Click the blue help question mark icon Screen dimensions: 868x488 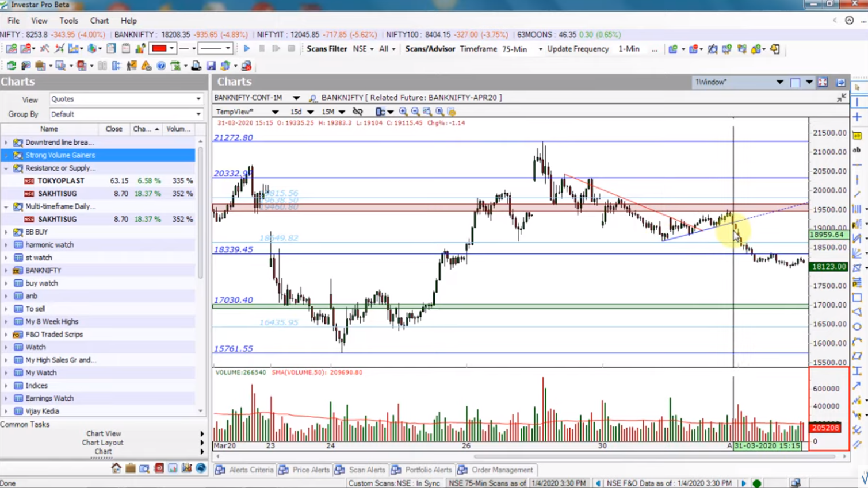pos(161,66)
